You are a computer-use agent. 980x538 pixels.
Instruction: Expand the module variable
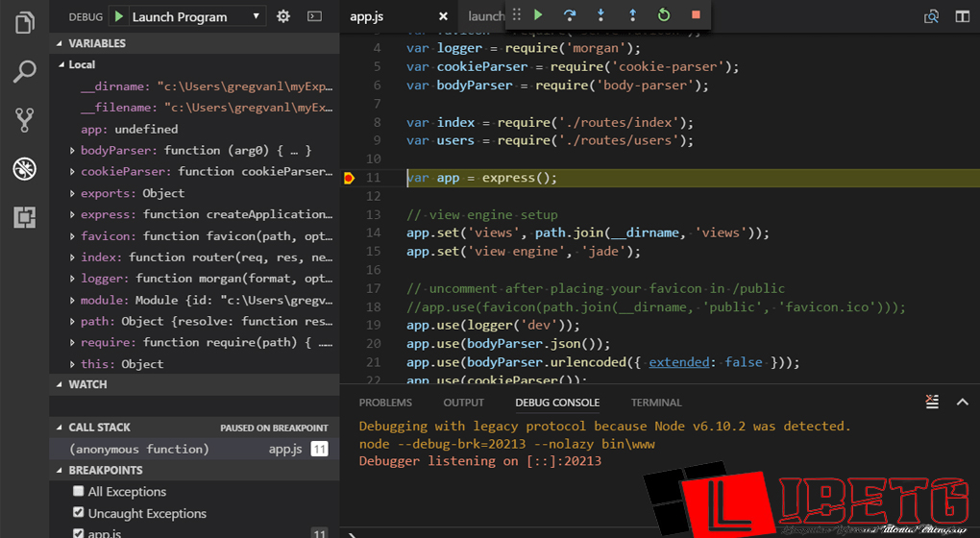point(72,300)
